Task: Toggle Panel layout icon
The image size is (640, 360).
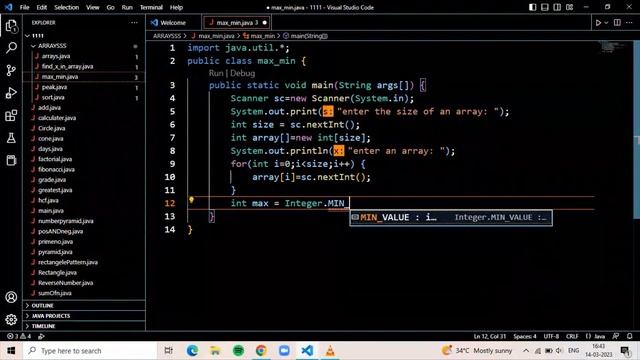Action: click(545, 7)
